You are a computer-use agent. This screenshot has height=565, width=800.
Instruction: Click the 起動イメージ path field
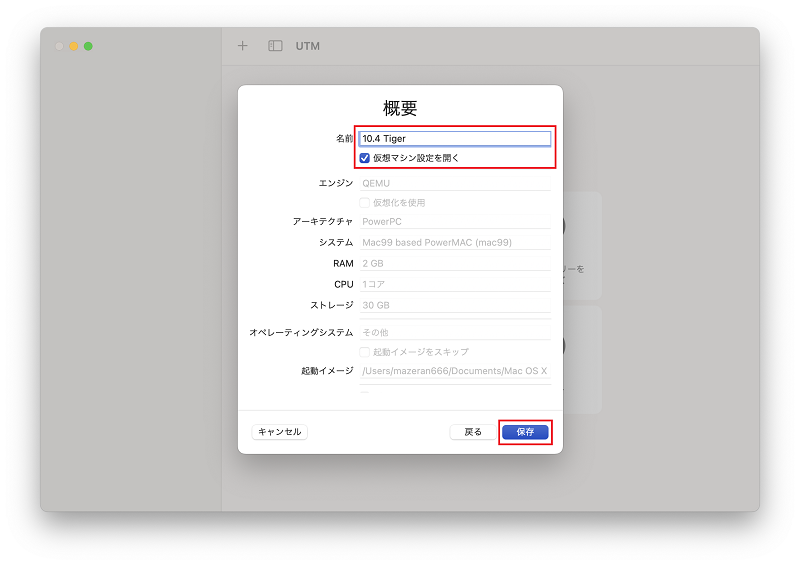(455, 371)
